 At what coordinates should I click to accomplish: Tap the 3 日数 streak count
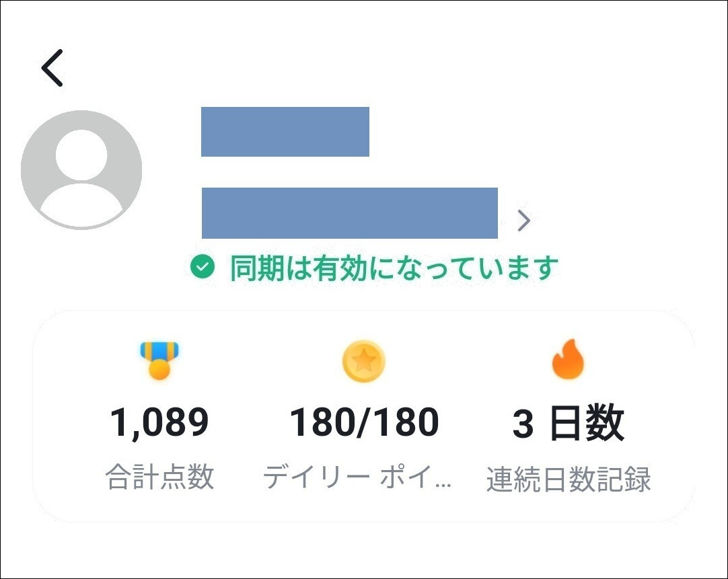tap(569, 422)
